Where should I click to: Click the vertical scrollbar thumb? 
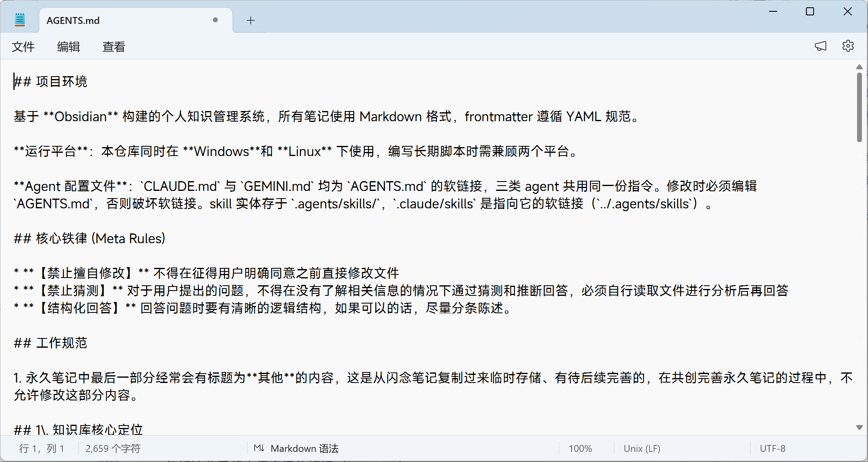pyautogui.click(x=859, y=107)
